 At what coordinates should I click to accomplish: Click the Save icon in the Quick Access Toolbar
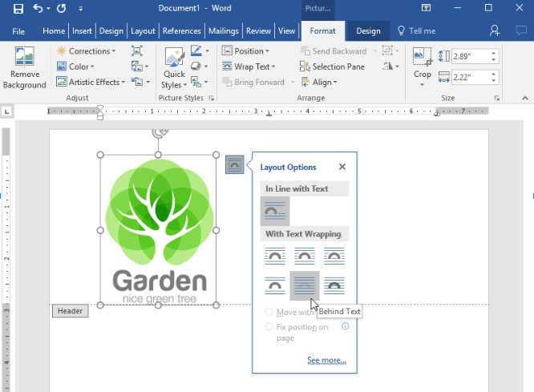coord(18,9)
